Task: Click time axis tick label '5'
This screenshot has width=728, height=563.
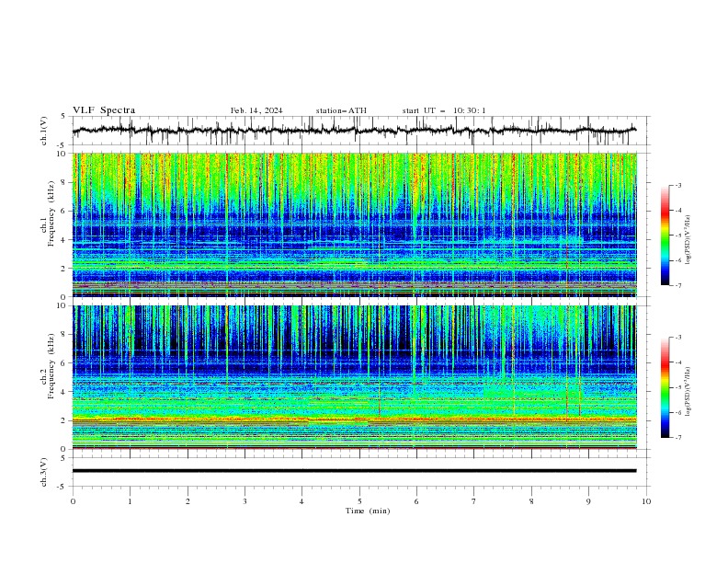Action: tap(359, 501)
